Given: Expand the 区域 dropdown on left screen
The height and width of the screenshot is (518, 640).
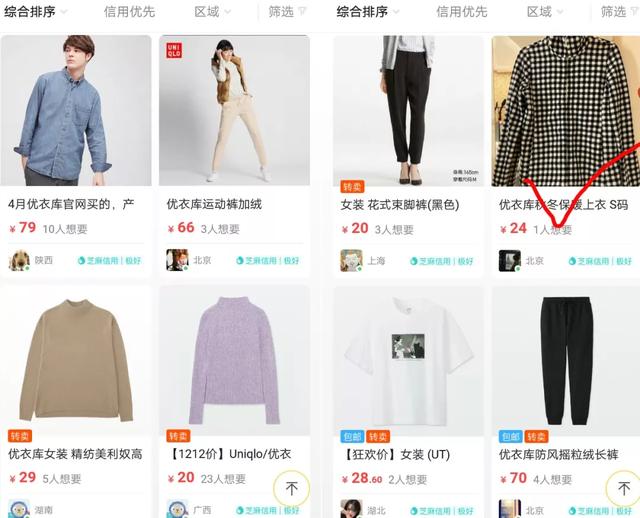Looking at the screenshot, I should [212, 12].
